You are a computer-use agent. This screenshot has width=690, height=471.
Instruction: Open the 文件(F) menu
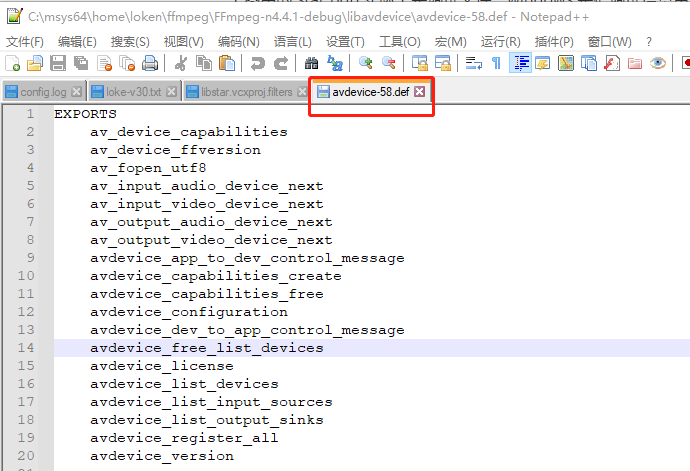(x=25, y=41)
